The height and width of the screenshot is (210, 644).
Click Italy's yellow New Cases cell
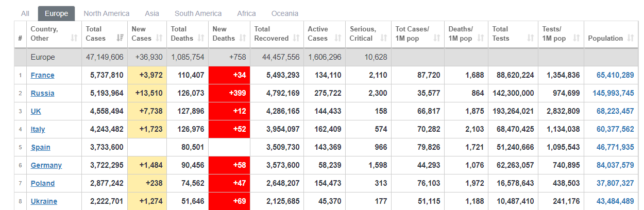pyautogui.click(x=147, y=129)
